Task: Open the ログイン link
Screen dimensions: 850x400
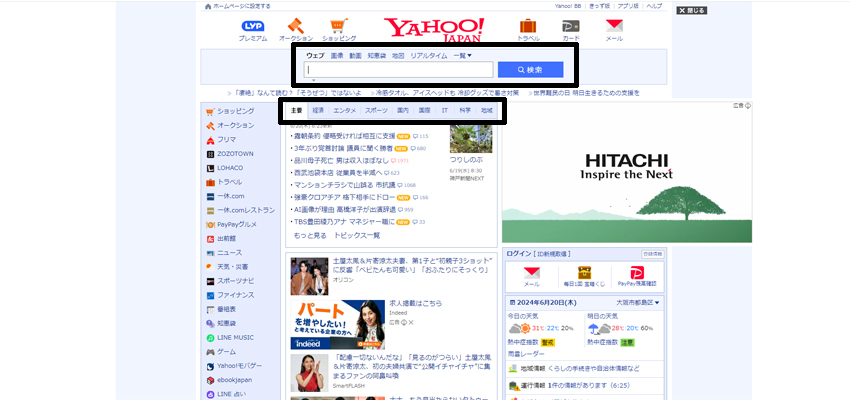Action: (x=518, y=254)
